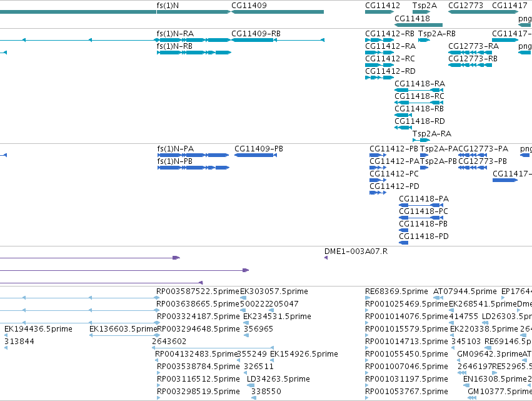Click the RP001053767.5prime EST label
The width and height of the screenshot is (532, 401).
[406, 392]
